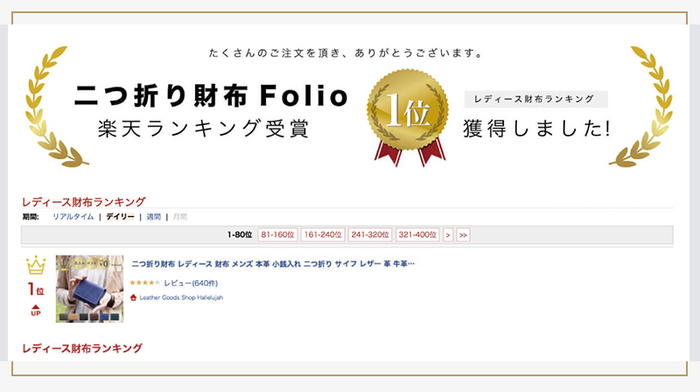Open ranks 321-400位 page
The image size is (700, 392).
tap(417, 235)
